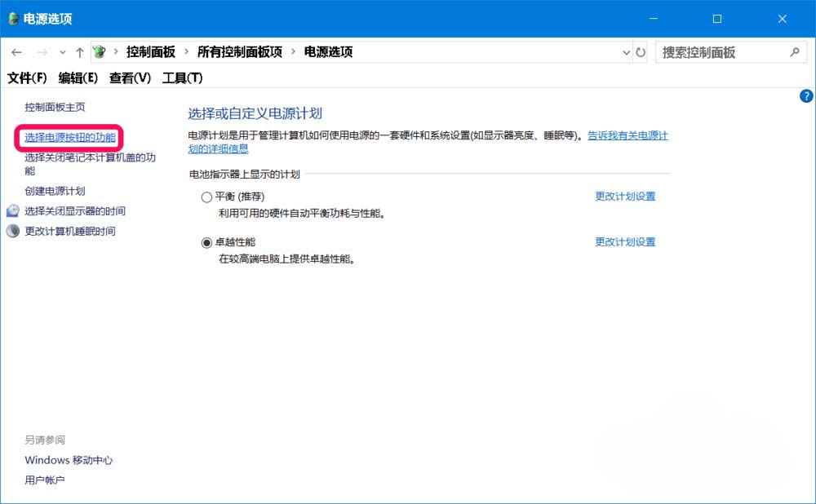
Task: Open the 工具(T) menu
Action: click(x=182, y=78)
